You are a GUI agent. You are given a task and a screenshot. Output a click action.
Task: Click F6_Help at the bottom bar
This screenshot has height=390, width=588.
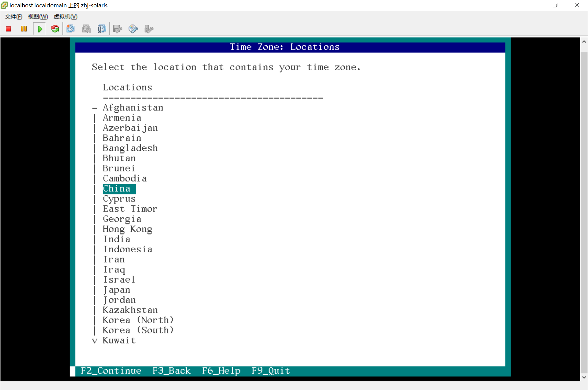(221, 371)
